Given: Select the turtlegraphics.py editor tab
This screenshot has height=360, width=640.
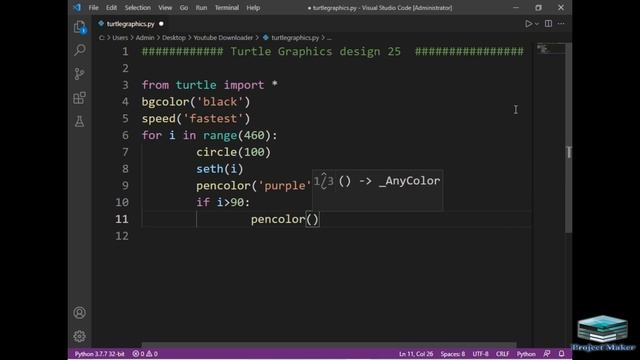Looking at the screenshot, I should click(x=130, y=24).
